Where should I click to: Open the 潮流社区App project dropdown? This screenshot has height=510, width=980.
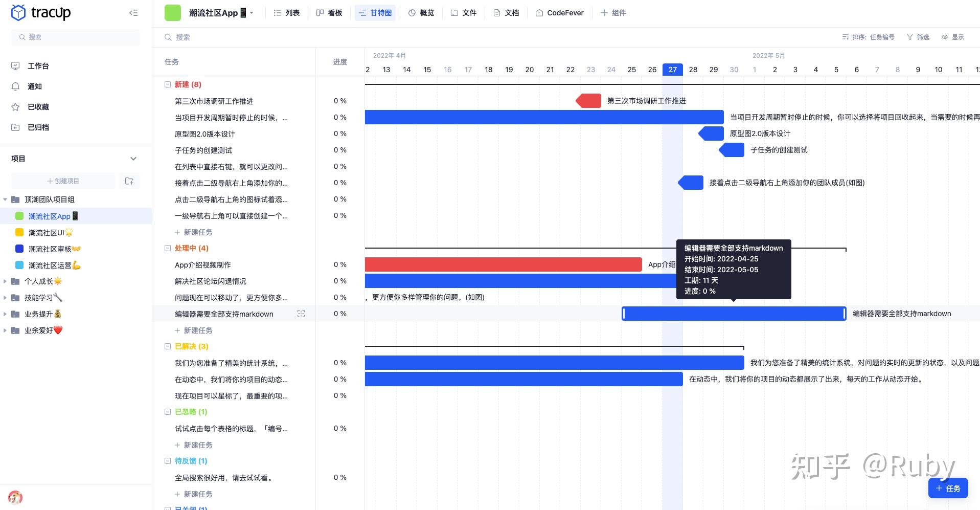coord(251,13)
